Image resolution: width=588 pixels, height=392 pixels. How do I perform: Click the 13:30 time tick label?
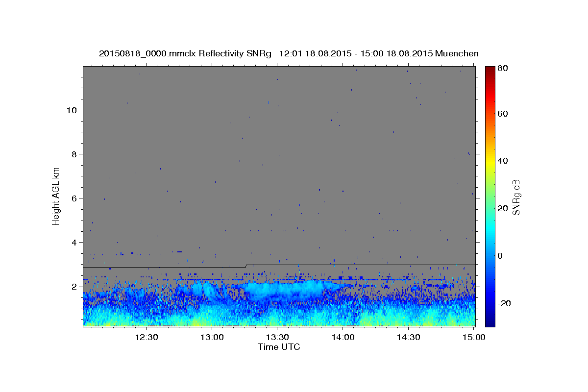pos(277,337)
